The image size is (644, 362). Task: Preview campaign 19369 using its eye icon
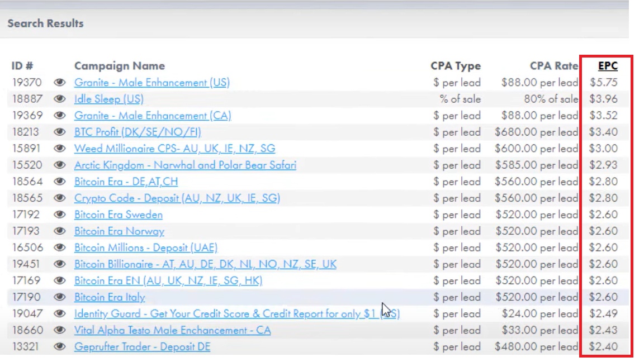coord(60,115)
